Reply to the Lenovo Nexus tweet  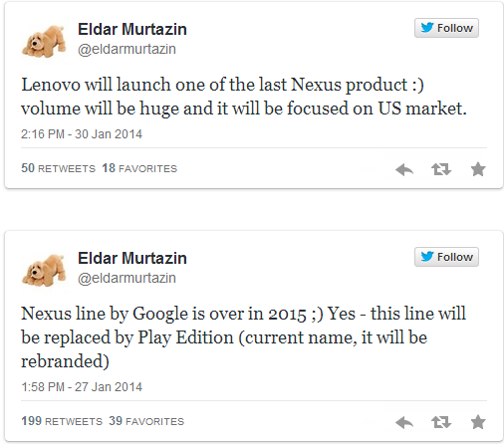tap(404, 169)
